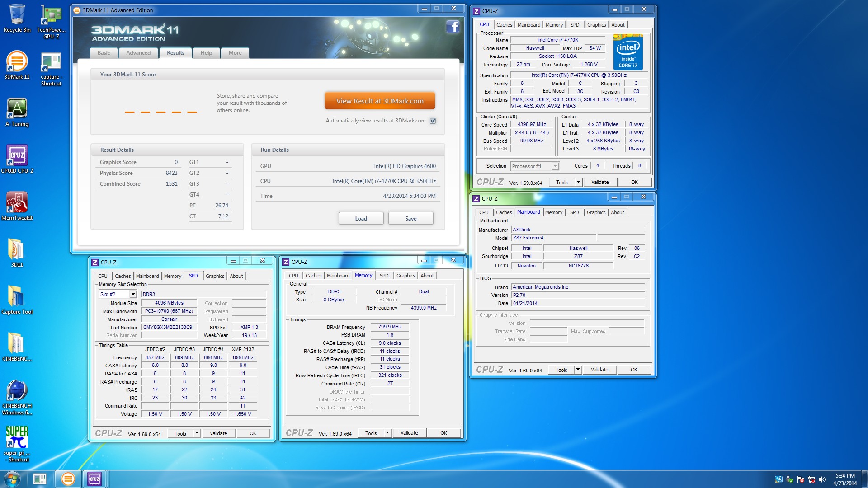
Task: Click the NB Frequency value 4399.0 MHz
Action: point(424,308)
